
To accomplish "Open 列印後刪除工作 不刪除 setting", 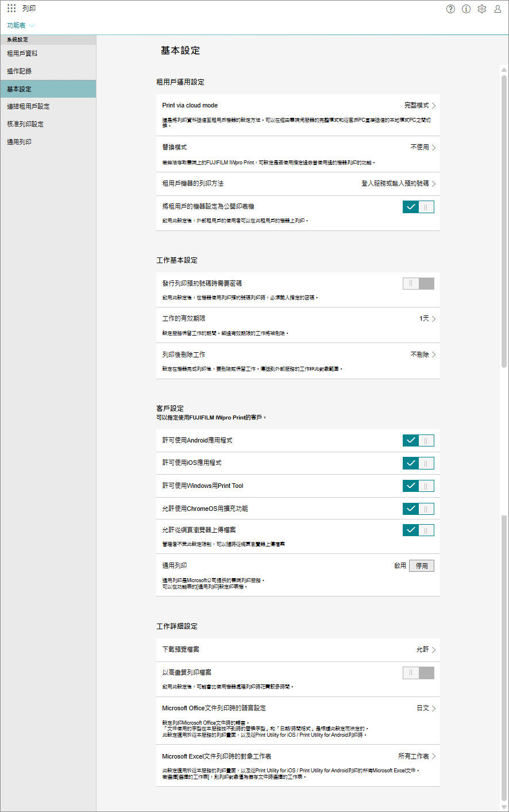I will 423,355.
